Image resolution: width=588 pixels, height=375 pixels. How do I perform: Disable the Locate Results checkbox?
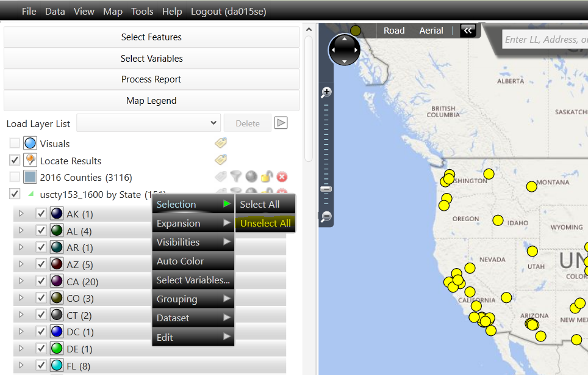(14, 160)
